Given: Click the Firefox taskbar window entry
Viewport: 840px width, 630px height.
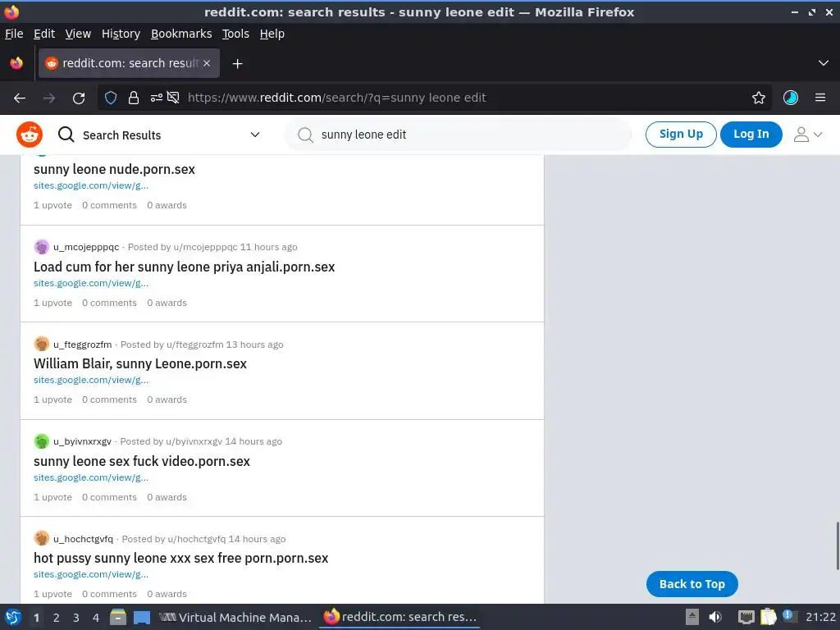Looking at the screenshot, I should (400, 617).
